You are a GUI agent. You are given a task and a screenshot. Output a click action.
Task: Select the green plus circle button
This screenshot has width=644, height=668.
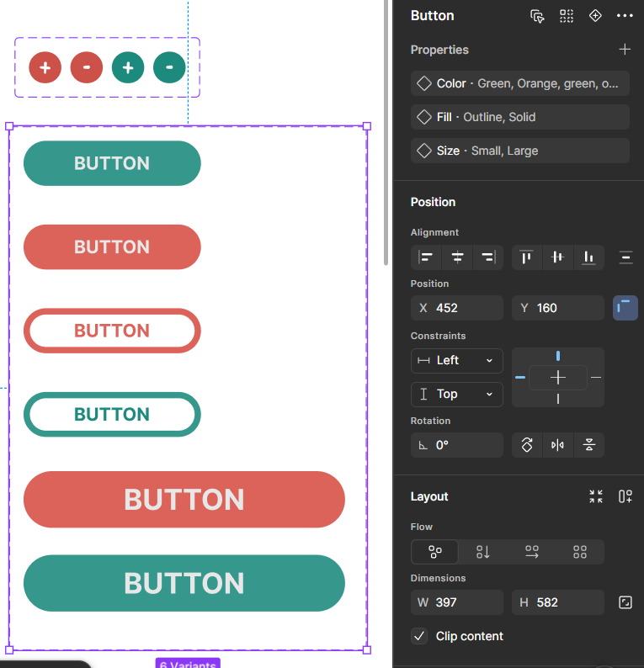[x=128, y=68]
